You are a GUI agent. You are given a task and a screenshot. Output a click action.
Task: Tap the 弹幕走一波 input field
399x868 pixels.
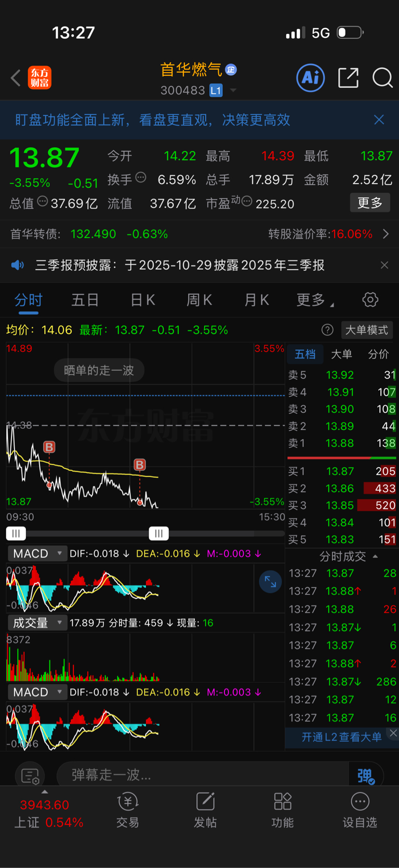tap(203, 775)
